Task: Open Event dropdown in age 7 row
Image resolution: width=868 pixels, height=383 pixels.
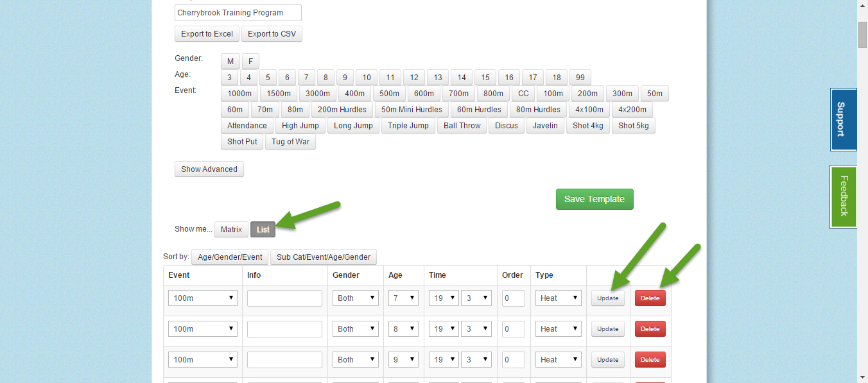Action: [203, 298]
